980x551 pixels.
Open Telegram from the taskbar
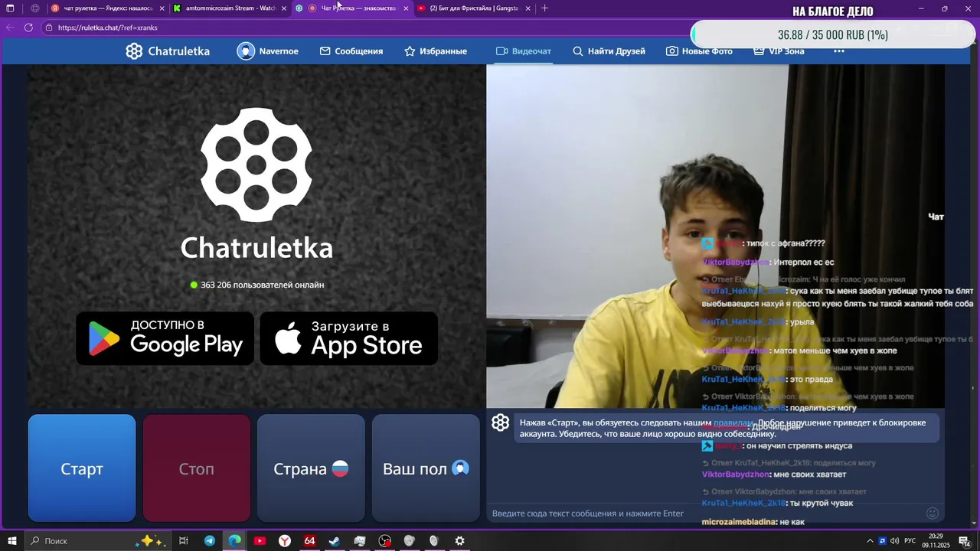(210, 541)
